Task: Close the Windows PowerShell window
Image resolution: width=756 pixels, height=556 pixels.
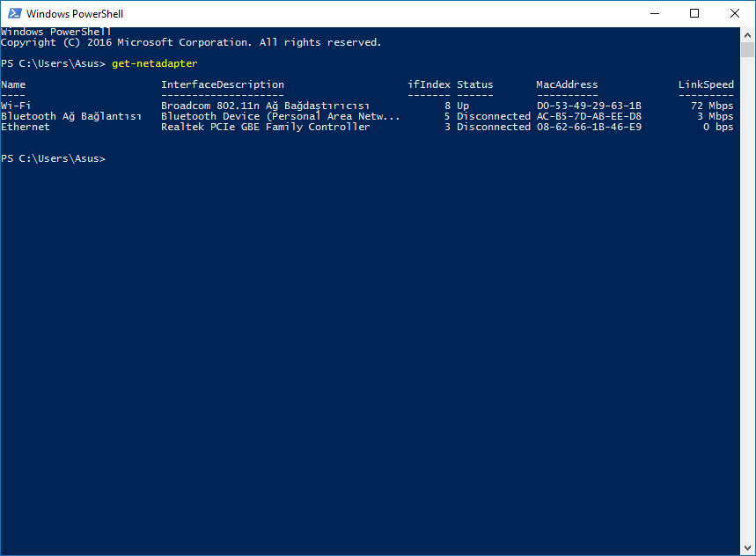Action: pyautogui.click(x=734, y=13)
